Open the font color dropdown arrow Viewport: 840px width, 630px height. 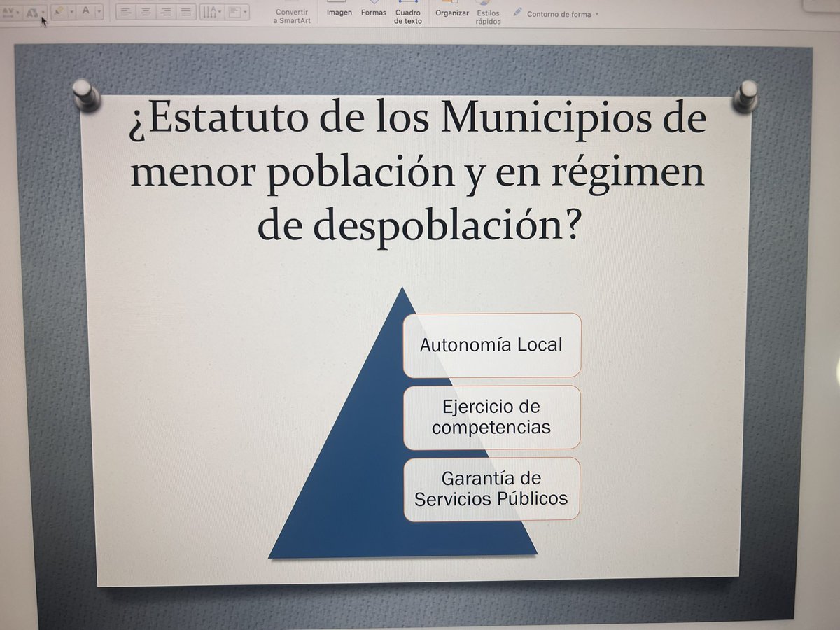click(x=99, y=11)
